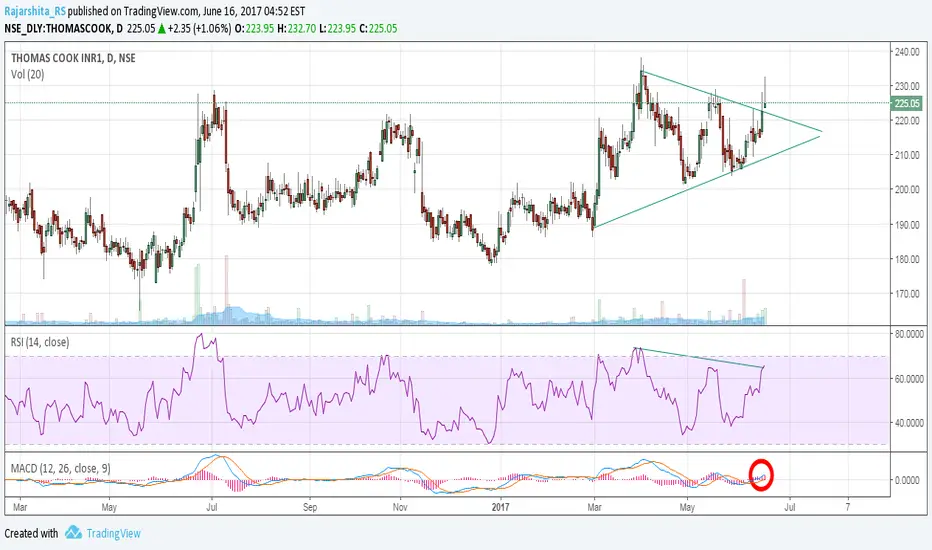
Task: Click the 190.00 price axis label
Action: tap(907, 225)
